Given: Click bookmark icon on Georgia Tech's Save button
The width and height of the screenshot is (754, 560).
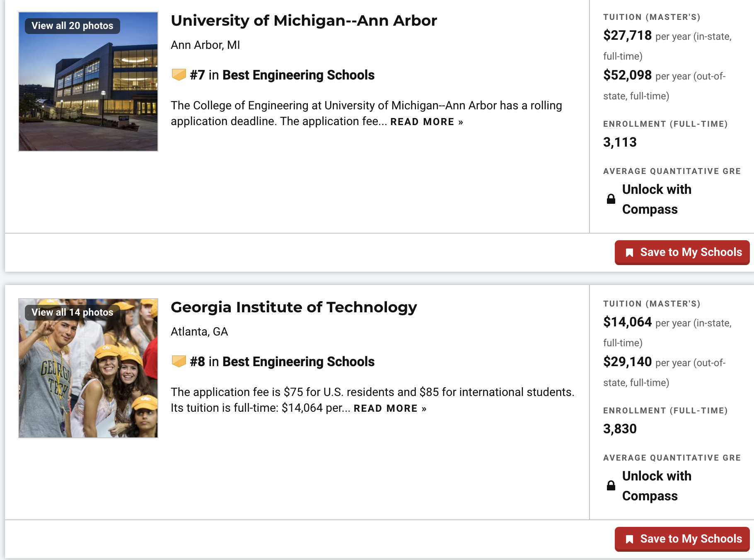Looking at the screenshot, I should coord(629,539).
